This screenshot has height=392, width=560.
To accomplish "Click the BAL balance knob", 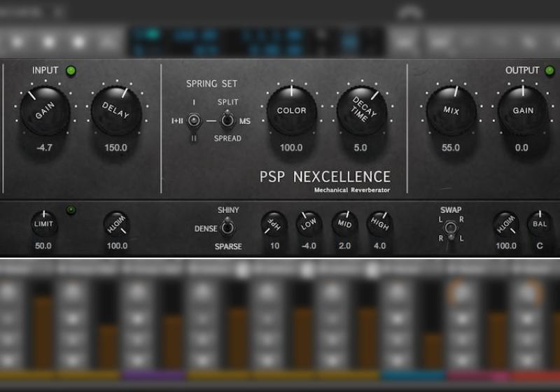I will click(x=540, y=224).
